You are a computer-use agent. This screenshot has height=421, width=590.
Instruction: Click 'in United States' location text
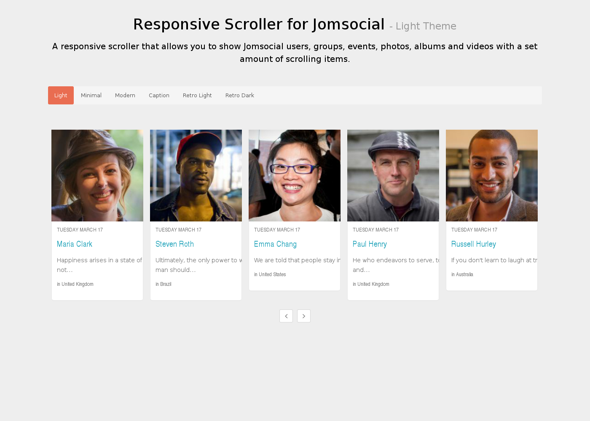(270, 274)
